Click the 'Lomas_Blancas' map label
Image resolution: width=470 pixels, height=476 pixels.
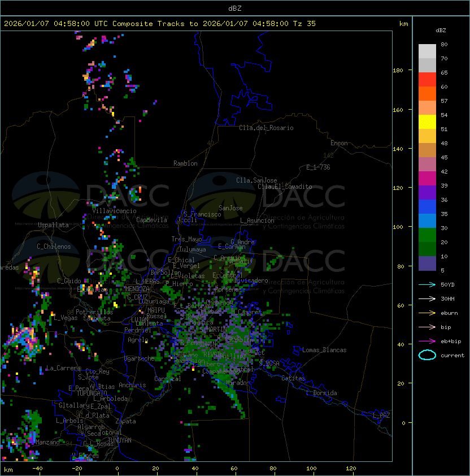(x=324, y=350)
